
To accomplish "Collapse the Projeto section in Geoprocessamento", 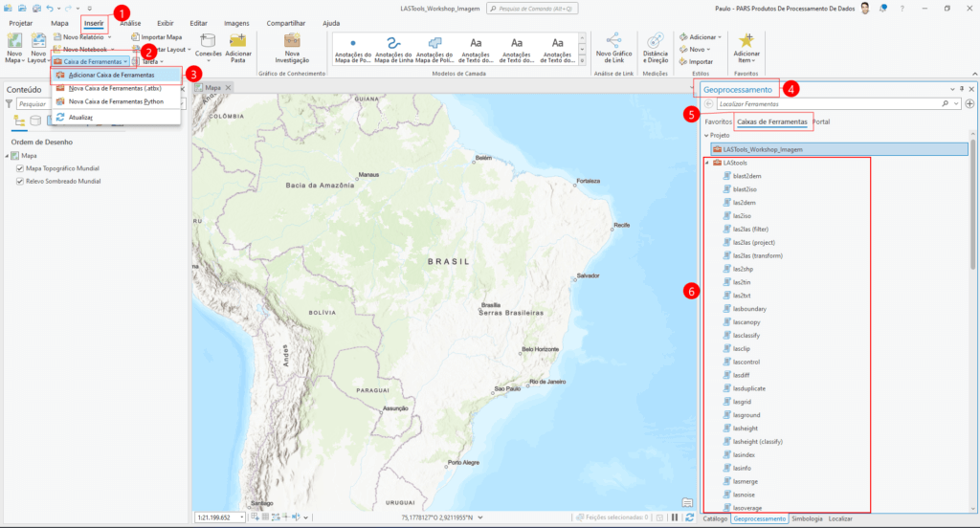I will click(706, 136).
